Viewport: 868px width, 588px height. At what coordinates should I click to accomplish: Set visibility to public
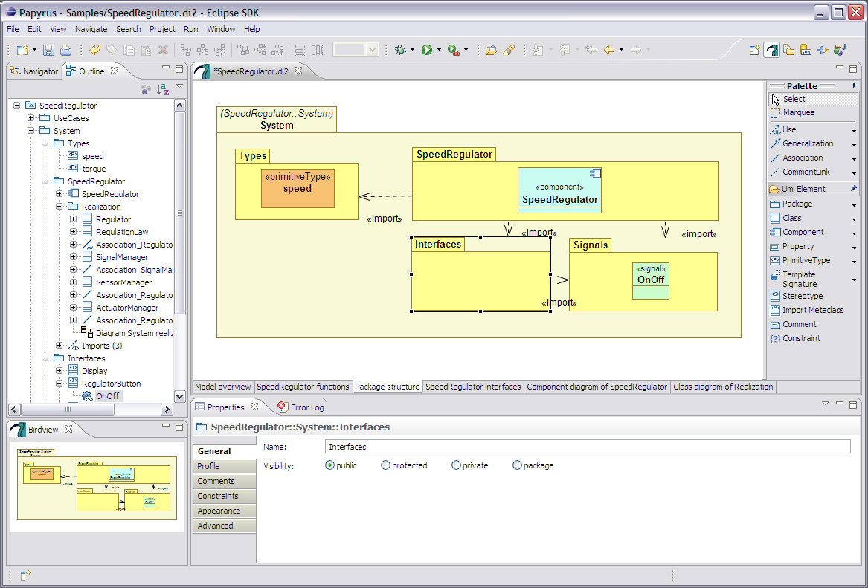pyautogui.click(x=330, y=465)
